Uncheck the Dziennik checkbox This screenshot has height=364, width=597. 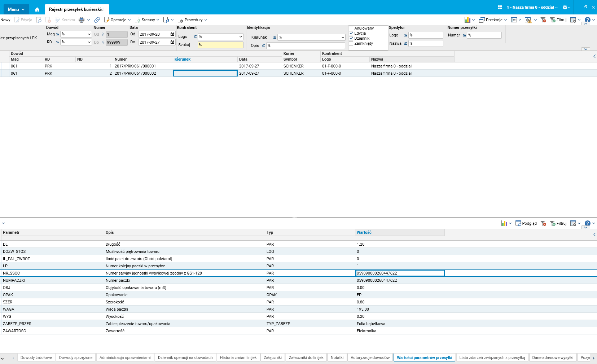351,38
